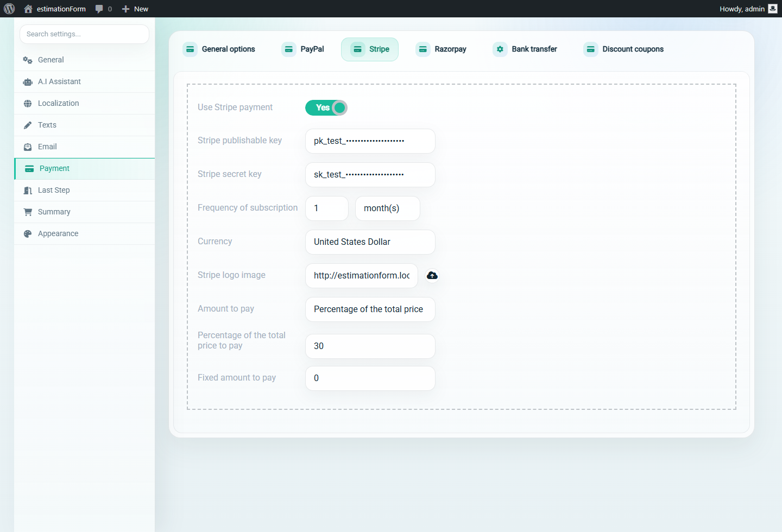This screenshot has width=782, height=532.
Task: Click the estimationForm site name link
Action: [61, 9]
